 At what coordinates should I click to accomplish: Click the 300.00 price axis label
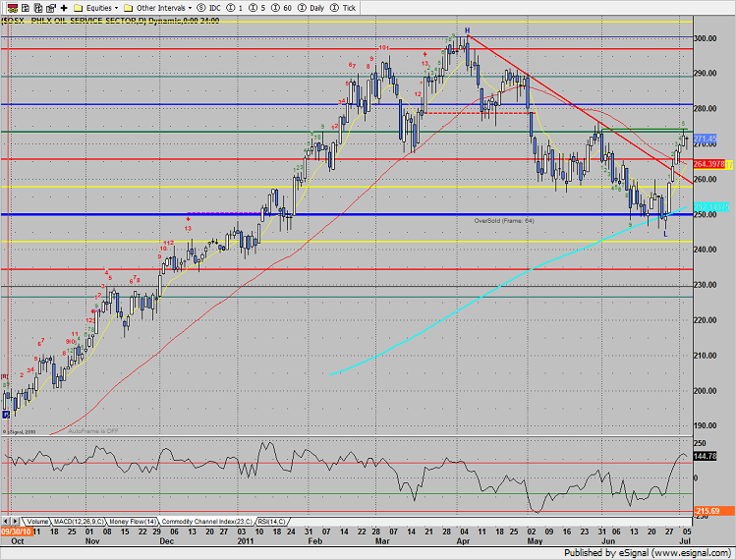706,38
